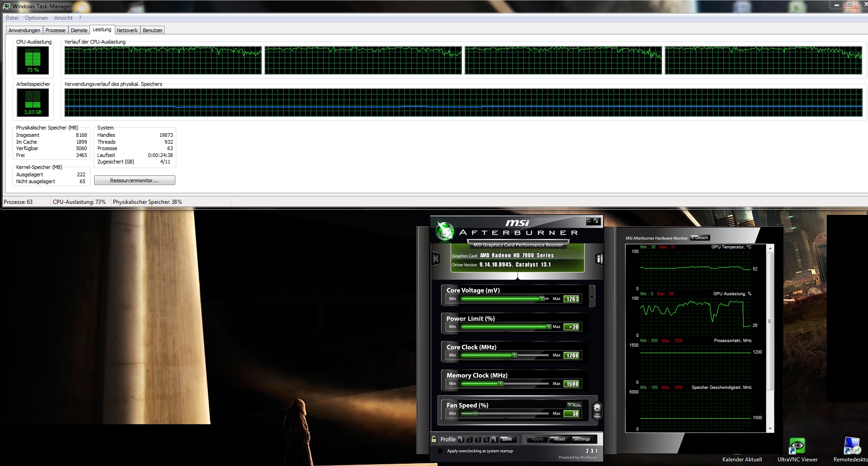The width and height of the screenshot is (868, 466).
Task: Click the CPU-Auslastung 73 % meter
Action: [x=33, y=61]
